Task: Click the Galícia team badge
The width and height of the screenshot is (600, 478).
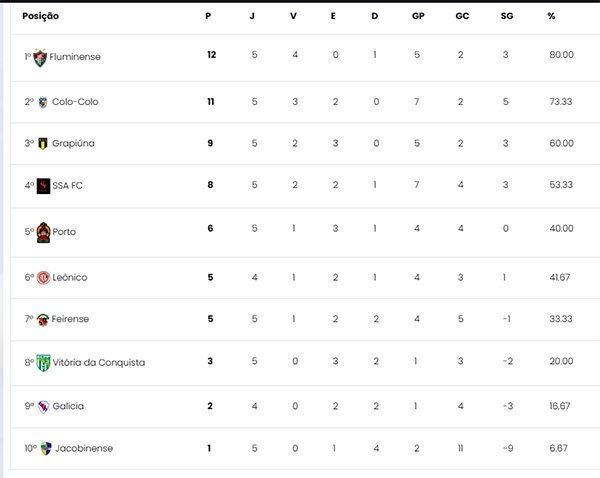Action: tap(44, 406)
